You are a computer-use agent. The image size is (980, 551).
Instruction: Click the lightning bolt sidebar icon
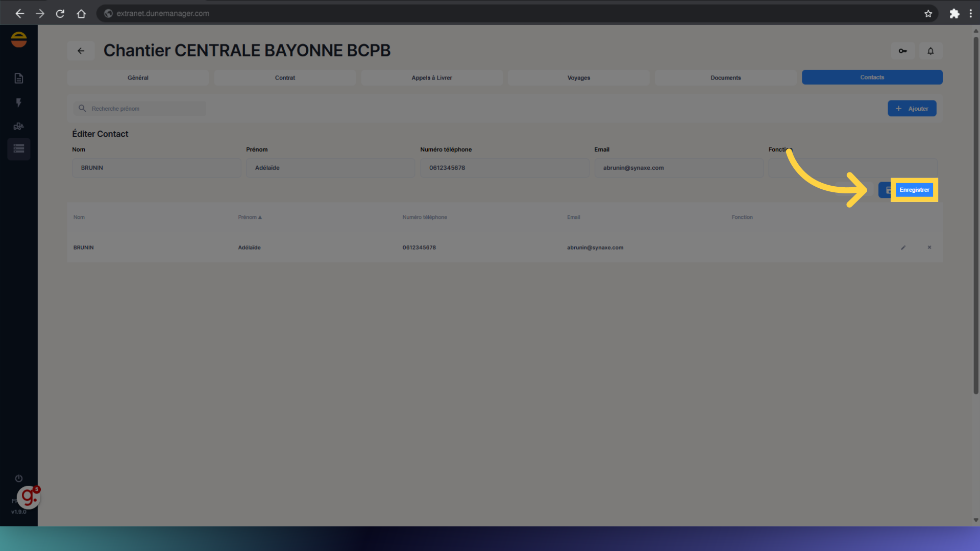pos(19,103)
